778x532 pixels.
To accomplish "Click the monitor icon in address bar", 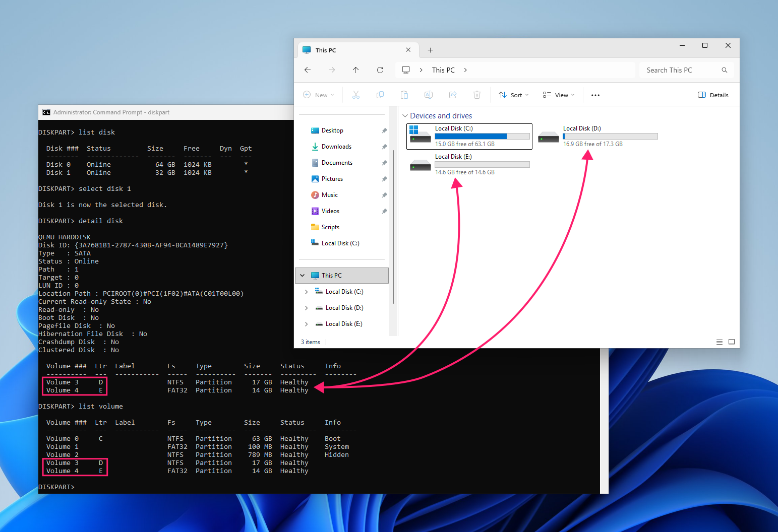I will click(406, 70).
